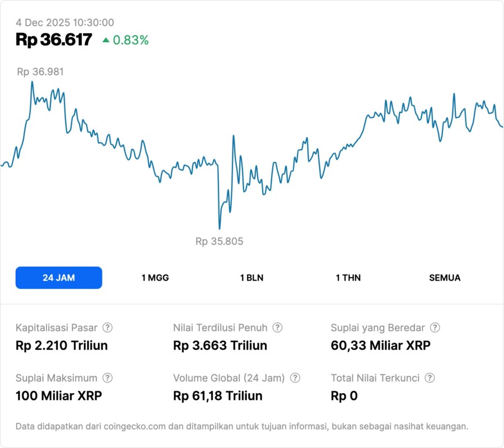Screen dimensions: 504x448
Task: Show info for Suplai yang Beredar
Action: pyautogui.click(x=435, y=328)
